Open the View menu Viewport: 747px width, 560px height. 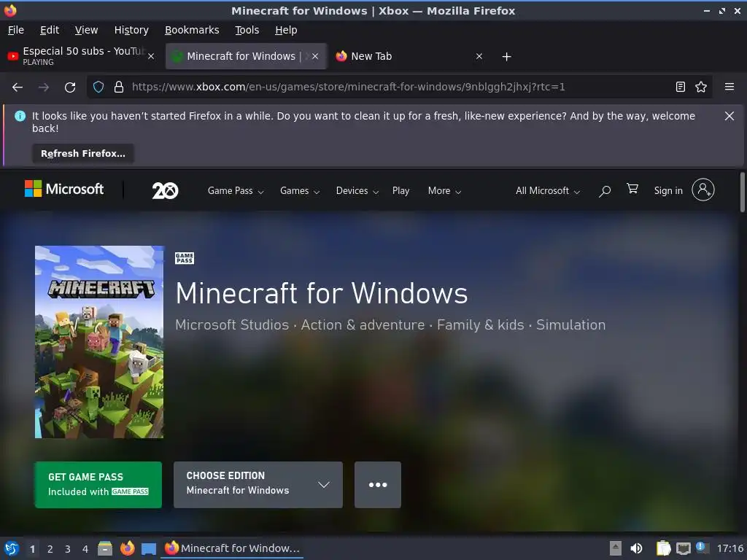pos(86,30)
